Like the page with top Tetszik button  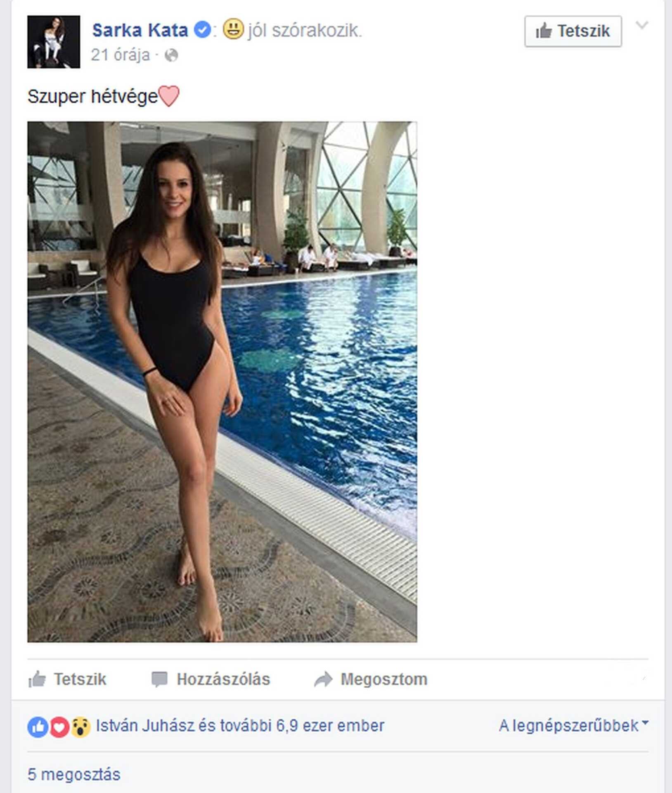pos(573,31)
